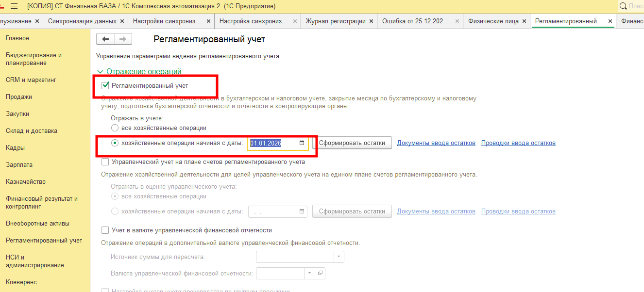Close the Физические лица tab
The width and height of the screenshot is (644, 292).
pyautogui.click(x=524, y=21)
